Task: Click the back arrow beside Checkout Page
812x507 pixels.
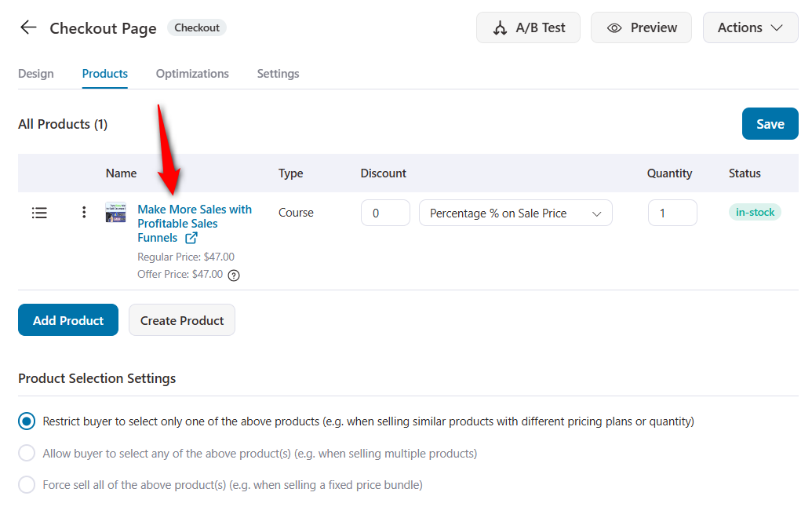Action: coord(28,27)
